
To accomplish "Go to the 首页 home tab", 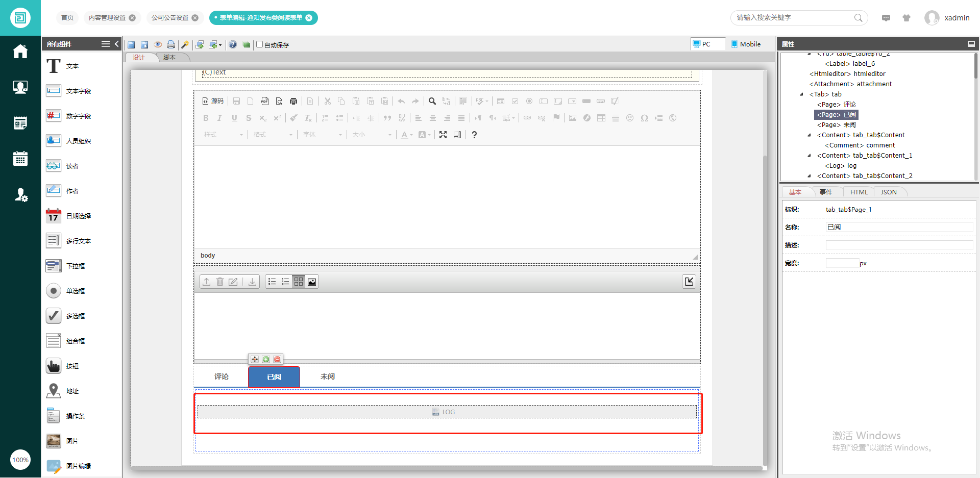I will pyautogui.click(x=67, y=18).
